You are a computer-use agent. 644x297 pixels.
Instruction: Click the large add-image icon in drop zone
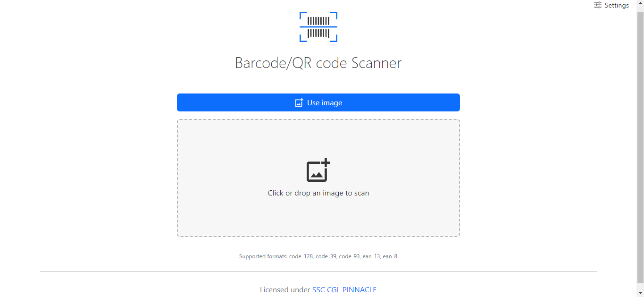pyautogui.click(x=318, y=170)
